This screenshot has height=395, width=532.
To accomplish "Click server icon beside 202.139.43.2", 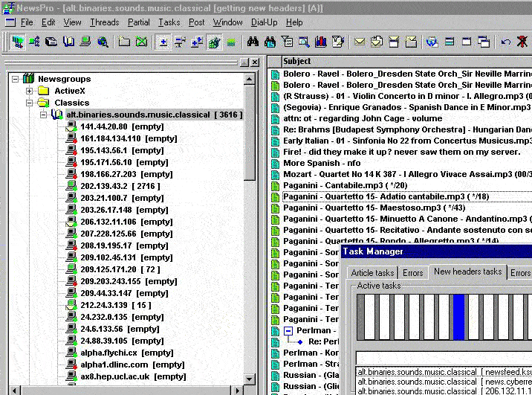I will pos(70,186).
